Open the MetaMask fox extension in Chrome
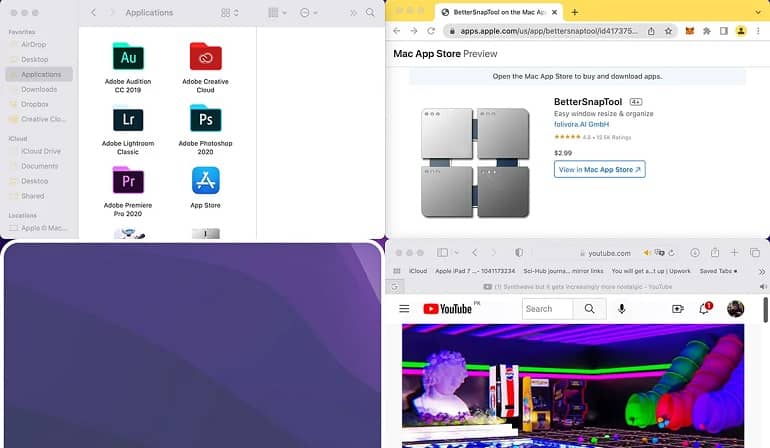770x448 pixels. [x=690, y=31]
